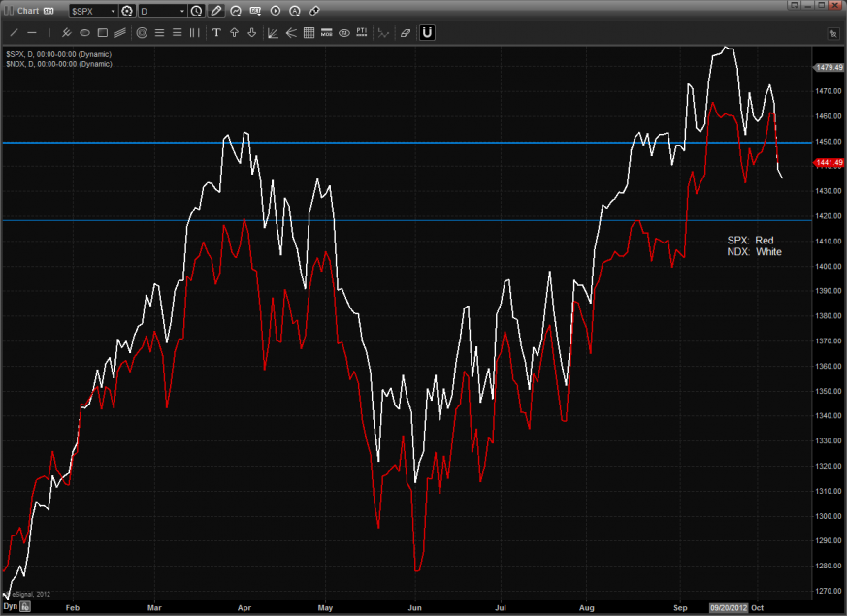Select the Gann box grid tool
The image size is (847, 616).
tap(309, 33)
